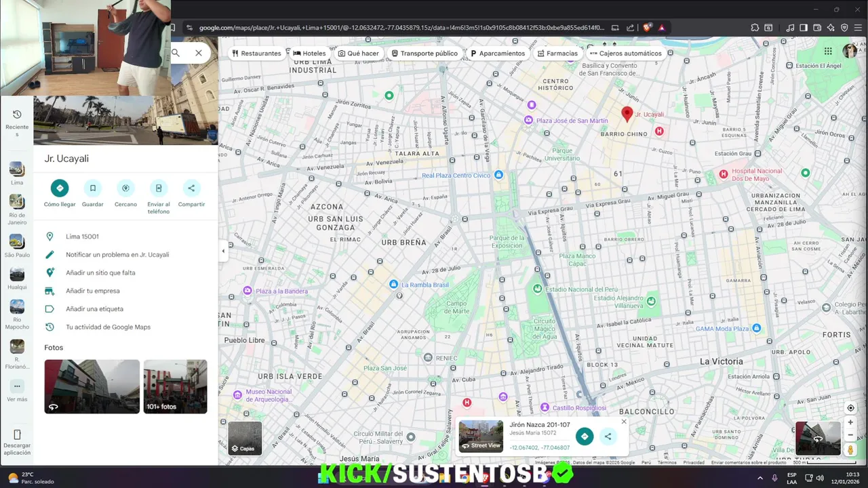Open Brave Leo AI sparkle icon
The width and height of the screenshot is (868, 488).
click(x=831, y=28)
